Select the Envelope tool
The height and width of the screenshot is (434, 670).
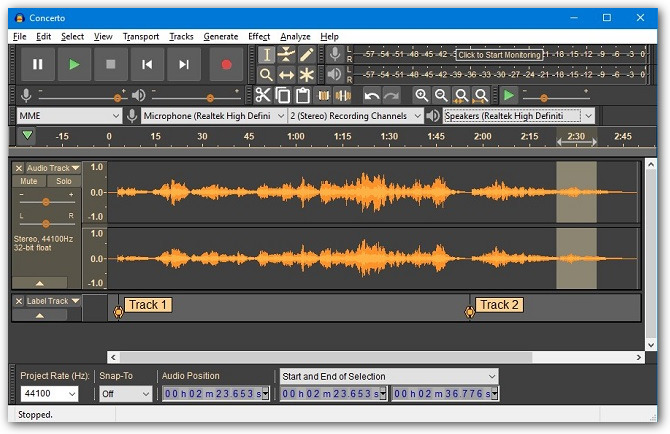click(x=287, y=55)
